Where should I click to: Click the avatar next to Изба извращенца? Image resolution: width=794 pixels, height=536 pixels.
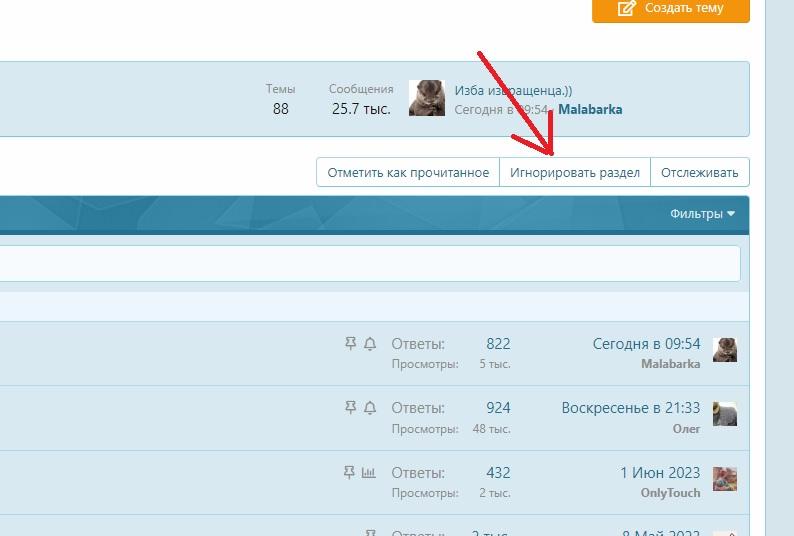tap(427, 99)
